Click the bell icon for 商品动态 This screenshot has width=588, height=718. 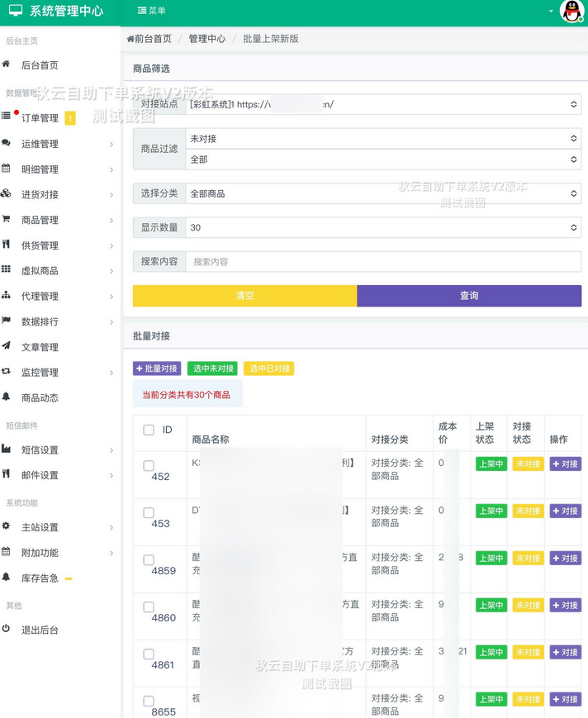click(x=6, y=396)
